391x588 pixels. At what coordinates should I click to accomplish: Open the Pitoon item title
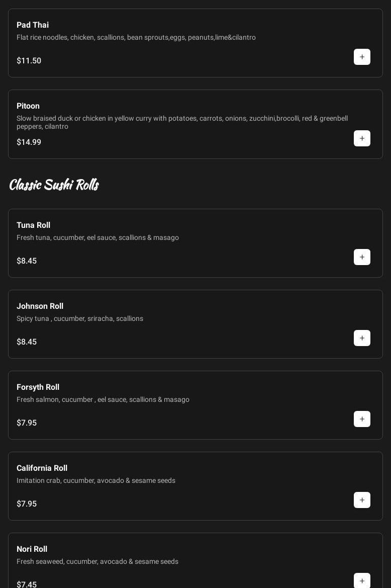pos(28,106)
